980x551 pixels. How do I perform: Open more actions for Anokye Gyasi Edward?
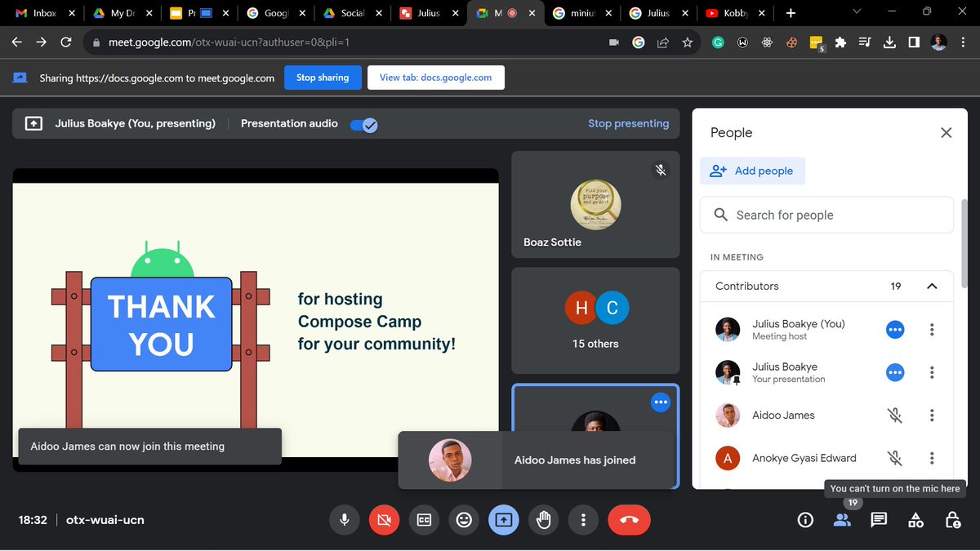(x=932, y=458)
